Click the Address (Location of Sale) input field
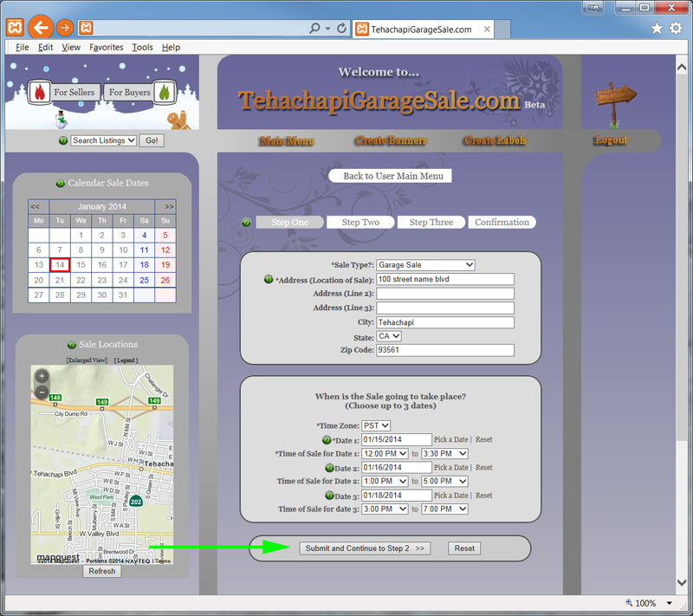Viewport: 693px width, 616px height. click(445, 279)
